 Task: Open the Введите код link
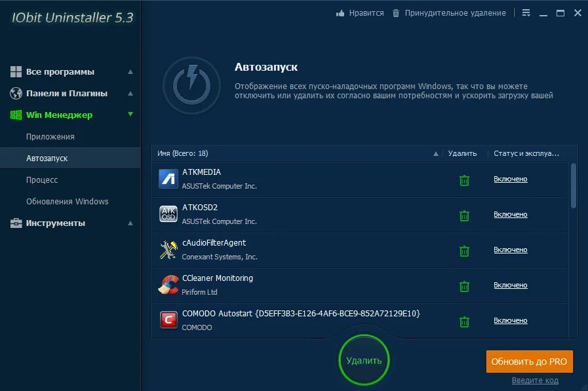coord(535,380)
